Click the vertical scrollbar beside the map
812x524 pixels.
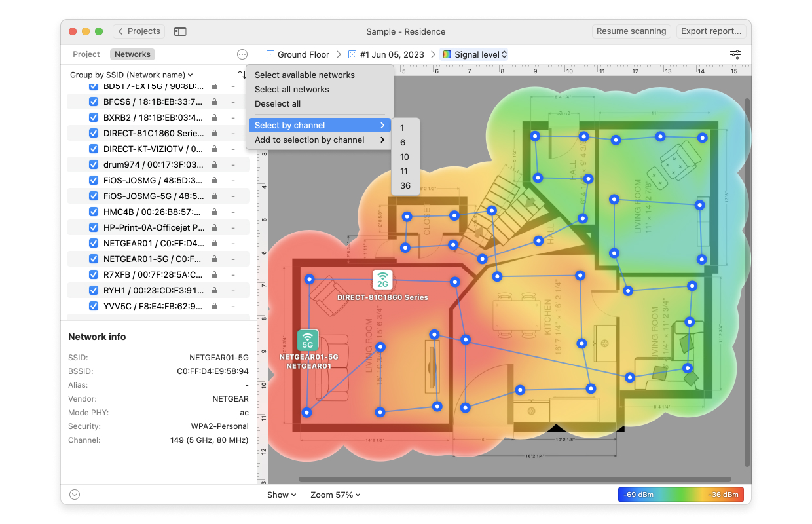click(747, 282)
